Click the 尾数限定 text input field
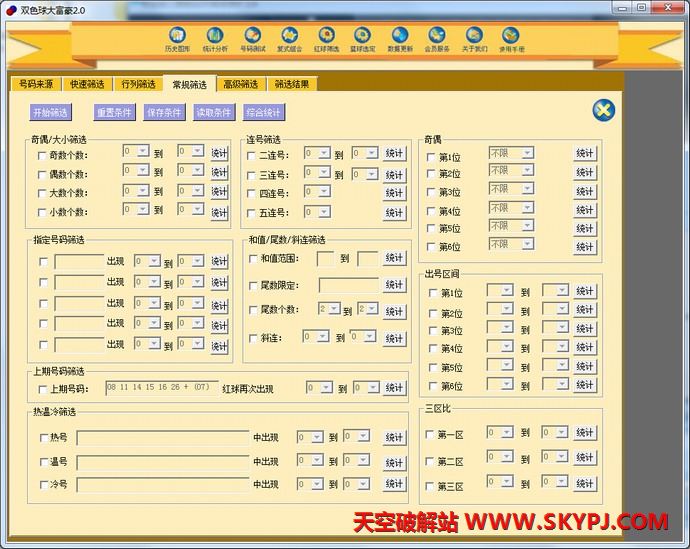The image size is (690, 549). click(348, 285)
